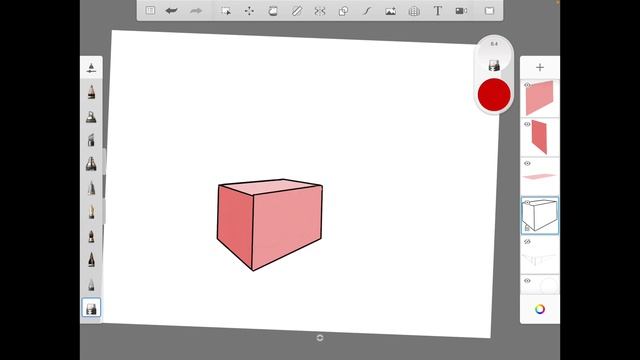Select the third chisel marker brush
This screenshot has height=360, width=640.
pos(91,140)
